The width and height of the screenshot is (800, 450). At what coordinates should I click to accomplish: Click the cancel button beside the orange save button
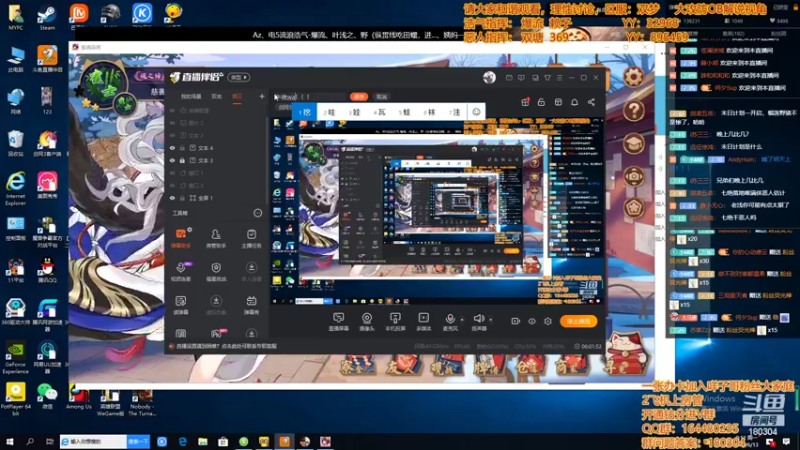click(382, 96)
